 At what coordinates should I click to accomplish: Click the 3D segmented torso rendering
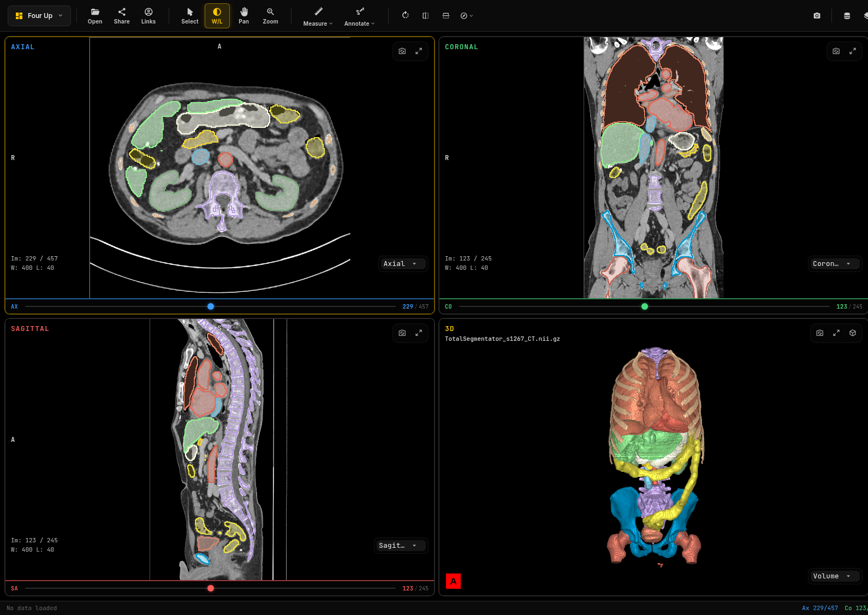tap(655, 456)
